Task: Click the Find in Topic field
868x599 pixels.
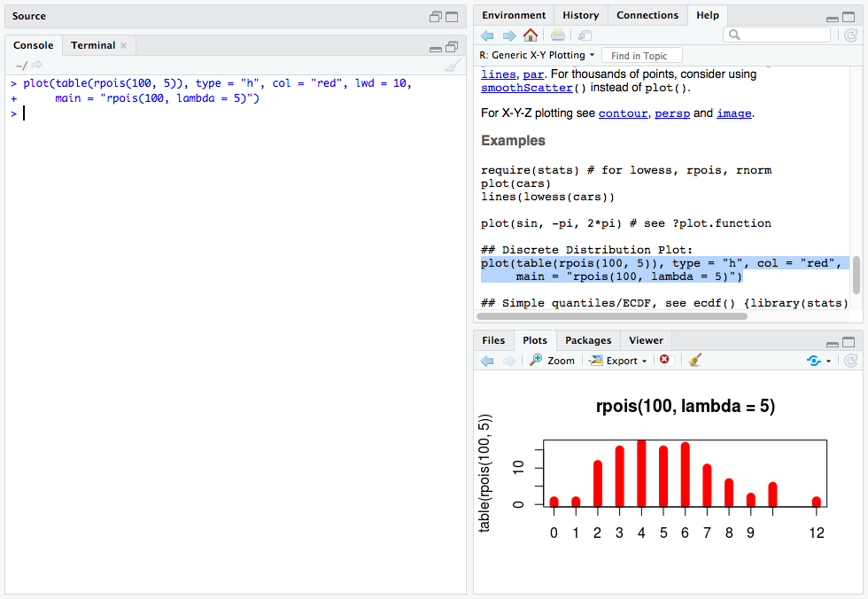Action: tap(642, 56)
